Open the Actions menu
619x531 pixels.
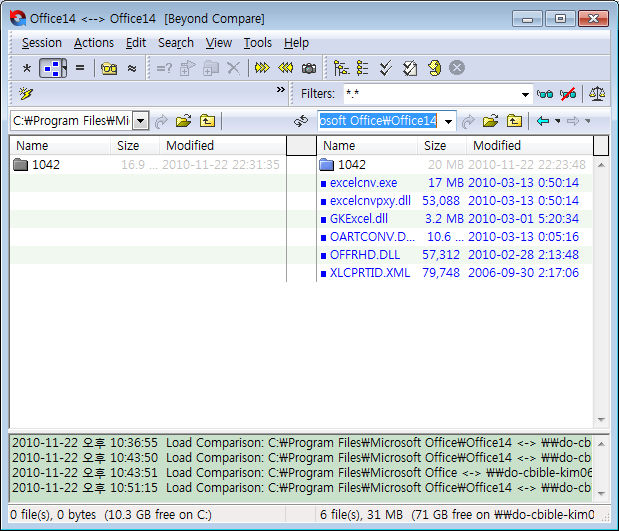click(x=94, y=43)
